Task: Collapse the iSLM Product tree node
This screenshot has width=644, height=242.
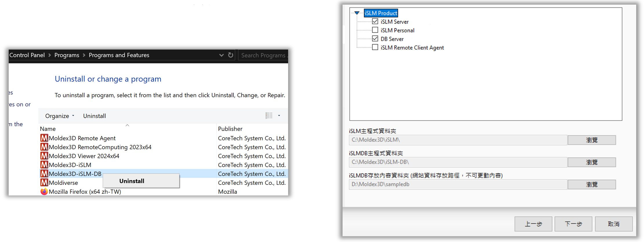Action: tap(357, 13)
